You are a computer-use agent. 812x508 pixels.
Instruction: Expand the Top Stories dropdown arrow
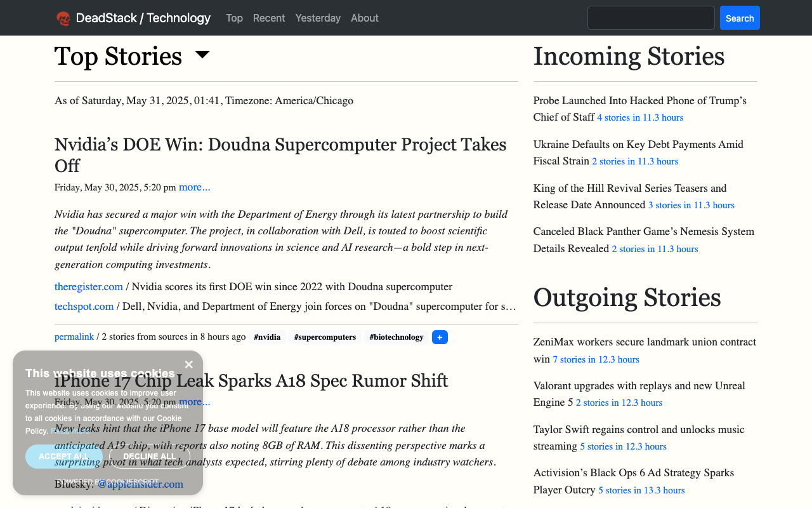[202, 55]
